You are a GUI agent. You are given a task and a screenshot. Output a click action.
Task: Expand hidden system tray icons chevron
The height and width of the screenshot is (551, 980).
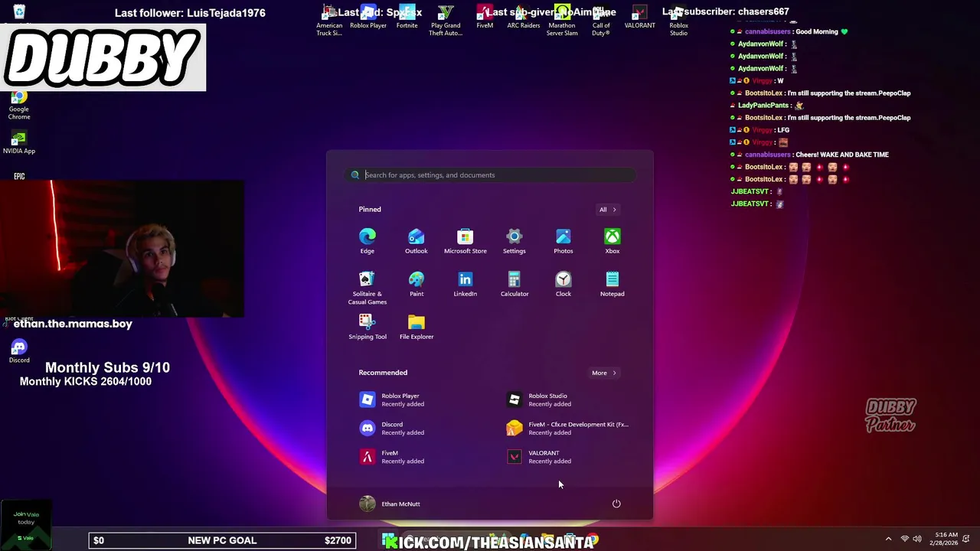coord(888,540)
